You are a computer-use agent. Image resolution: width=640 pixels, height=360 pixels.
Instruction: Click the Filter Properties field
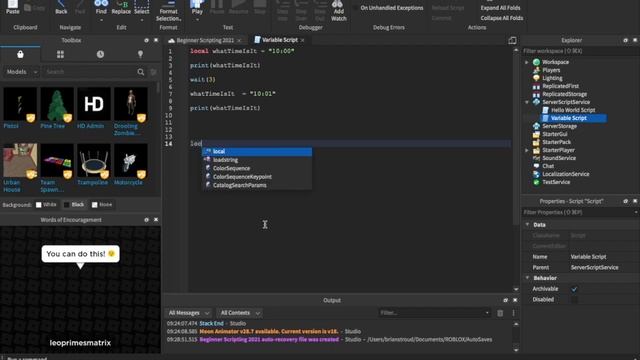click(580, 212)
